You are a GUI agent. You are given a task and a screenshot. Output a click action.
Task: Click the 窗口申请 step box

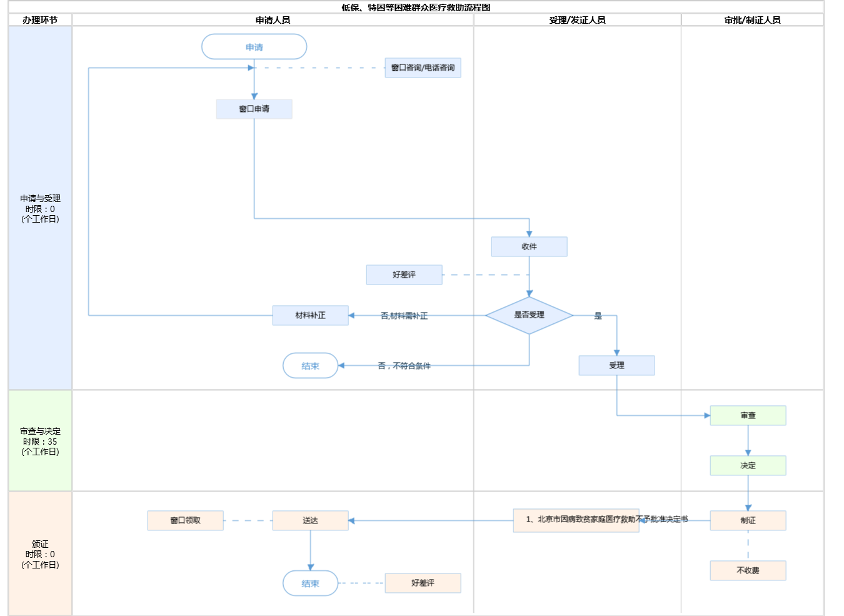tap(254, 109)
